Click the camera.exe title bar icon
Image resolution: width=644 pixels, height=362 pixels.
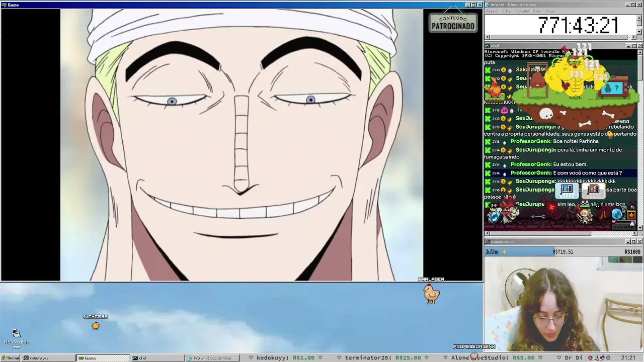pyautogui.click(x=488, y=242)
